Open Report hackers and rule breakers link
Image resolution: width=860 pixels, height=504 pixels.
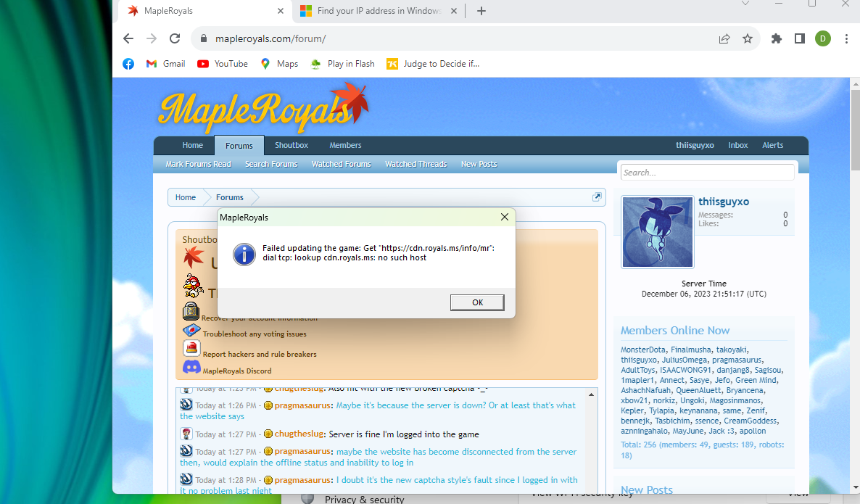(x=260, y=355)
